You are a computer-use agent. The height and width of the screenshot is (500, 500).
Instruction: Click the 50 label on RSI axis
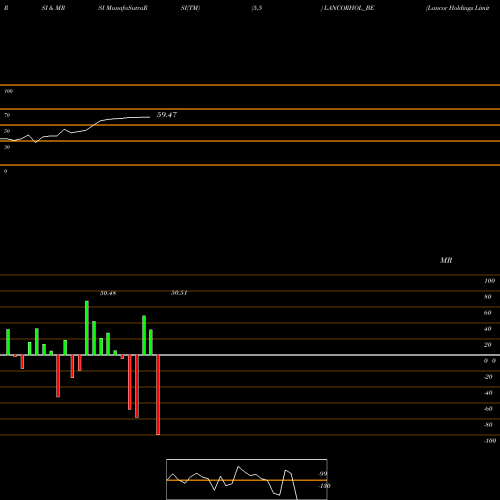tap(7, 131)
